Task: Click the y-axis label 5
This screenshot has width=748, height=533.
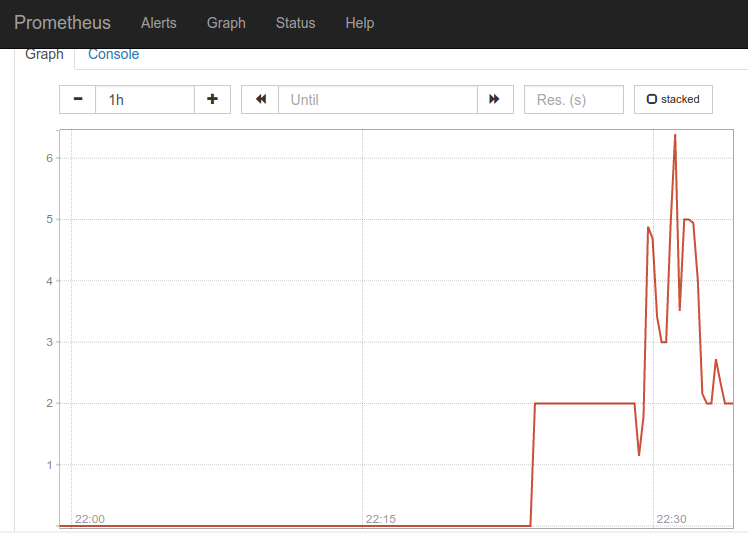Action: (x=50, y=219)
